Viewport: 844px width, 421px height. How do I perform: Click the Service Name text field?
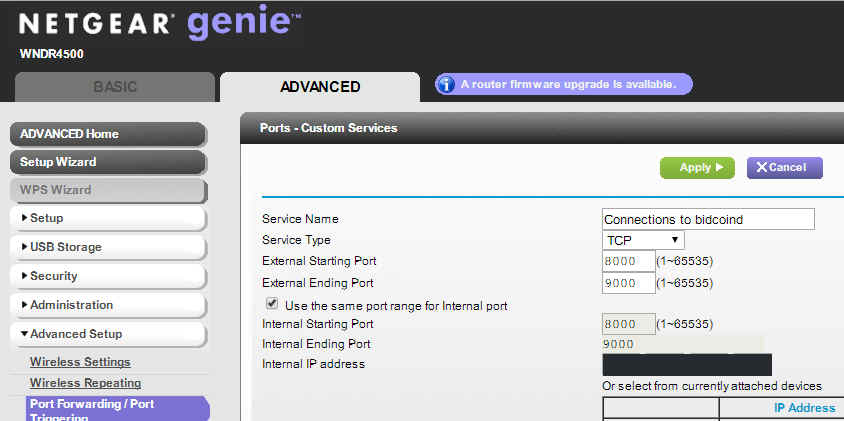click(x=708, y=219)
